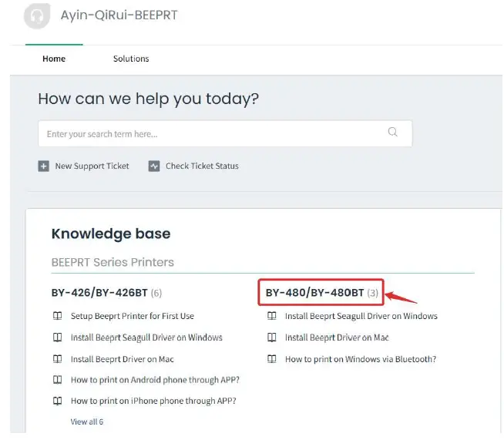Click book icon beside Android phone article
Image resolution: width=504 pixels, height=440 pixels.
(57, 380)
